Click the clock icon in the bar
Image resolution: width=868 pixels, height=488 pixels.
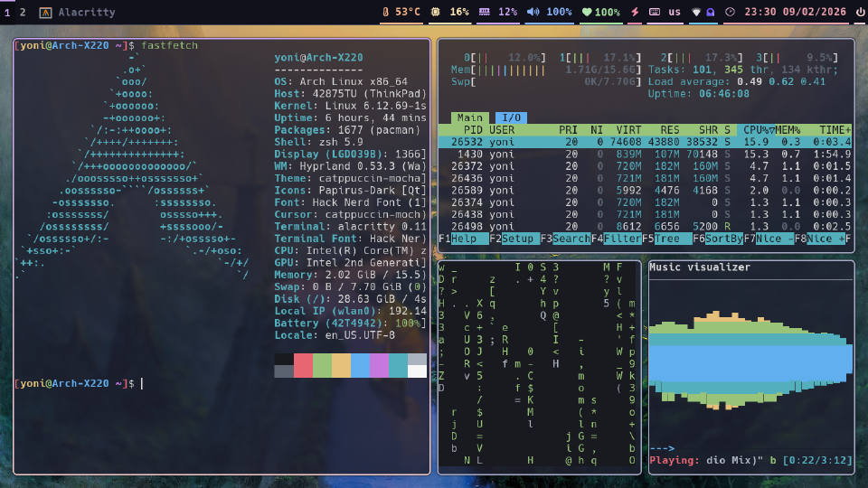pyautogui.click(x=731, y=12)
